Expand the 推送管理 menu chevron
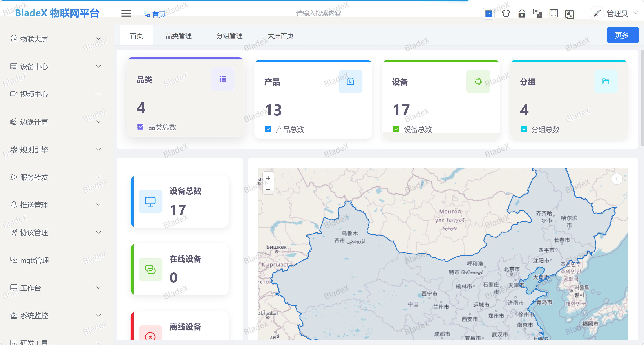644x345 pixels. click(98, 205)
